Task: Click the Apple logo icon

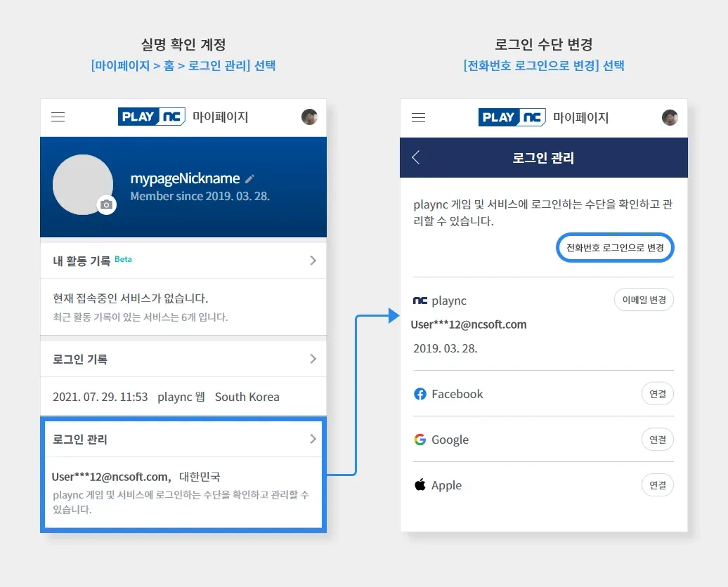Action: (x=420, y=485)
